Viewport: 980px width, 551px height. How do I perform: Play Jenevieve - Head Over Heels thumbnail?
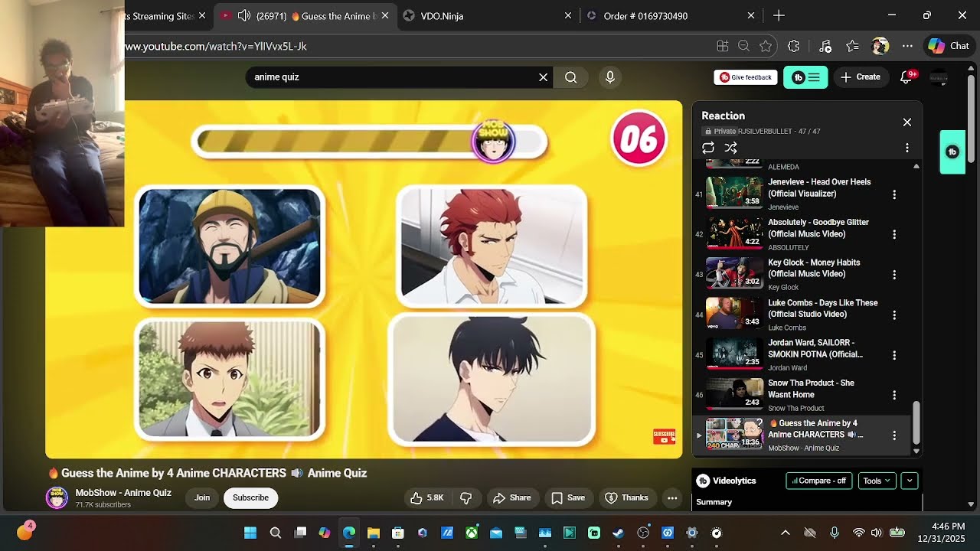734,193
